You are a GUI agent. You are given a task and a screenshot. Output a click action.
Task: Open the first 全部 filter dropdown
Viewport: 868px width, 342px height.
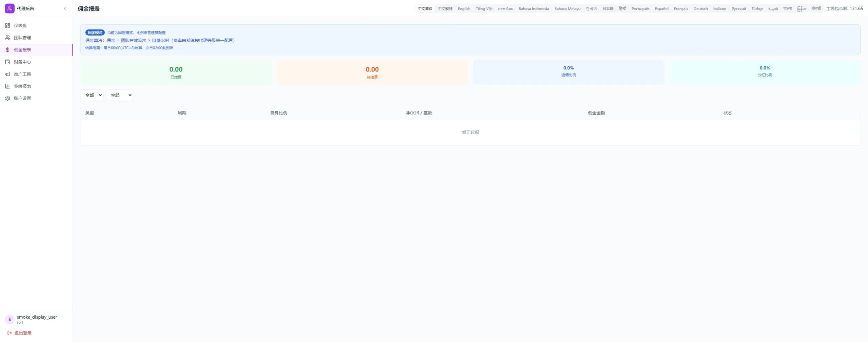(92, 95)
